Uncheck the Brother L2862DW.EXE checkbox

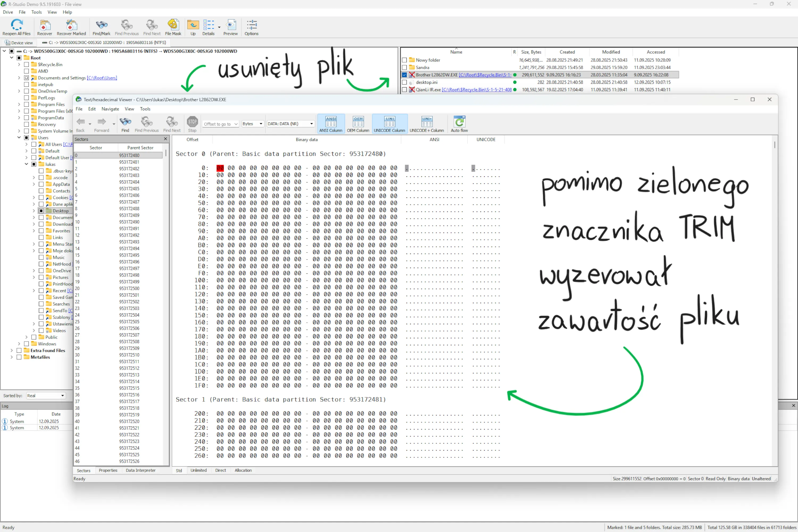coord(404,75)
